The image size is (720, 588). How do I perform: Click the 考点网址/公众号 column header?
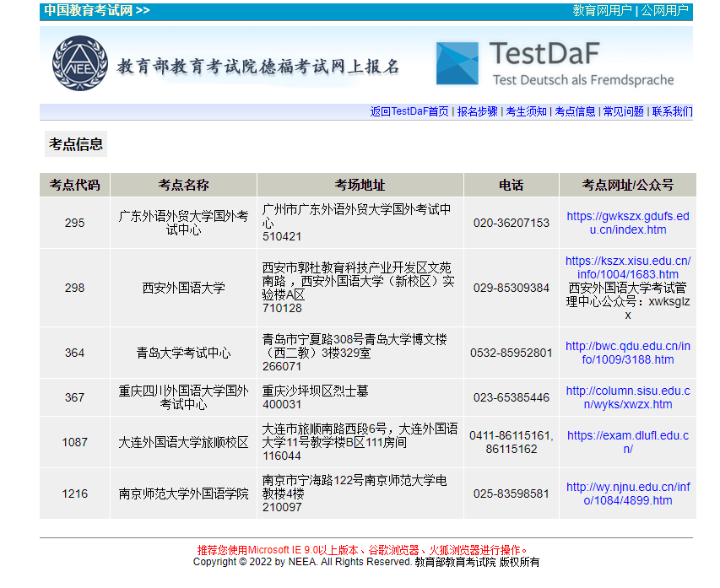point(628,185)
